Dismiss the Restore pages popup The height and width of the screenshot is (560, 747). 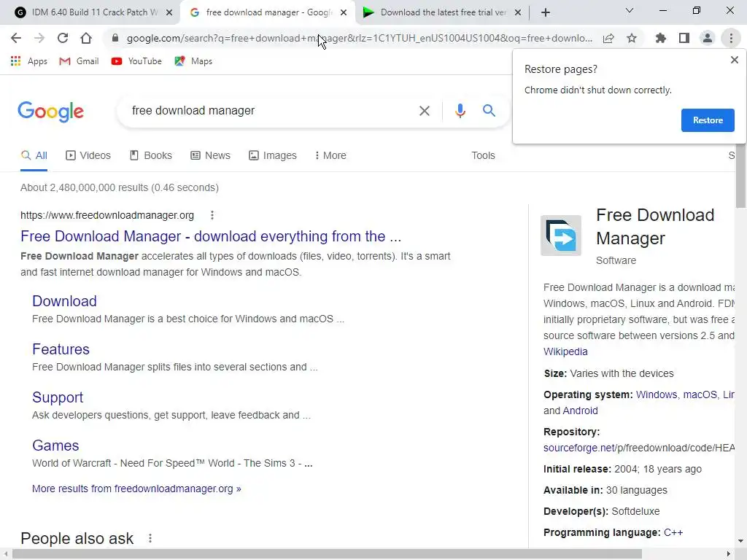[734, 60]
